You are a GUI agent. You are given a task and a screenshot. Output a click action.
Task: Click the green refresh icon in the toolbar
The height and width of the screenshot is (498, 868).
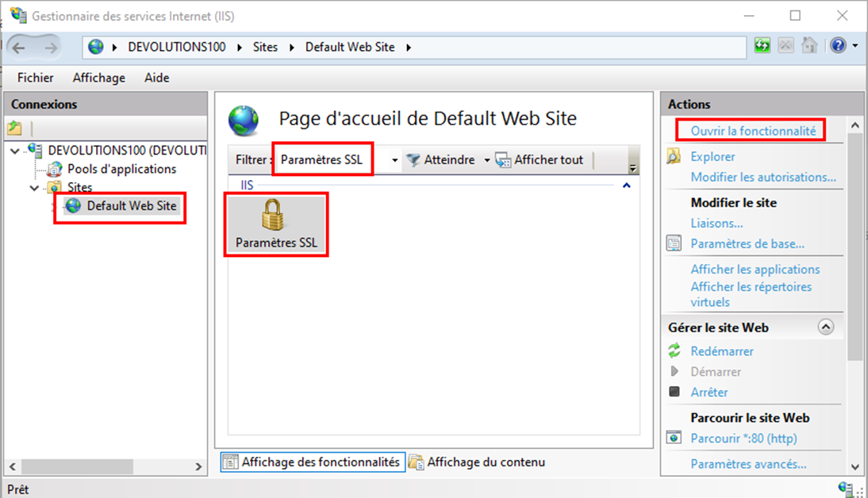[x=761, y=45]
